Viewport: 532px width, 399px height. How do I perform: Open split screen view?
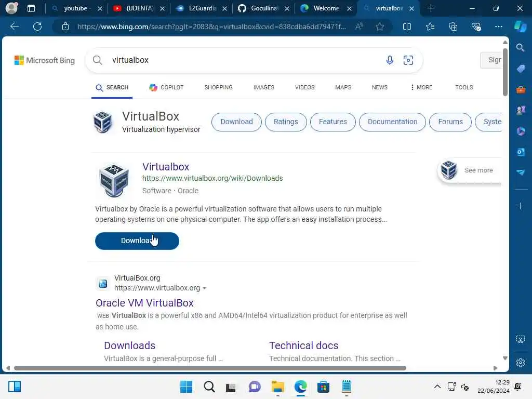point(407,26)
